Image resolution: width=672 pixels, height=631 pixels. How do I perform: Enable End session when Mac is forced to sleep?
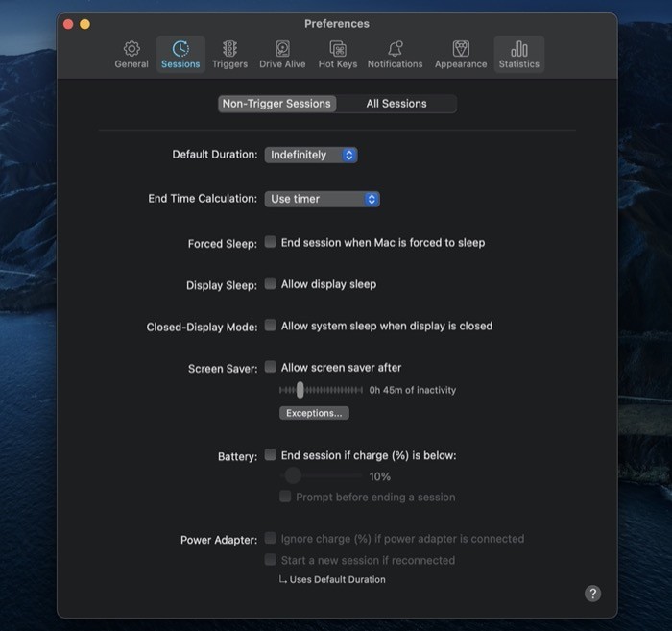pos(270,242)
